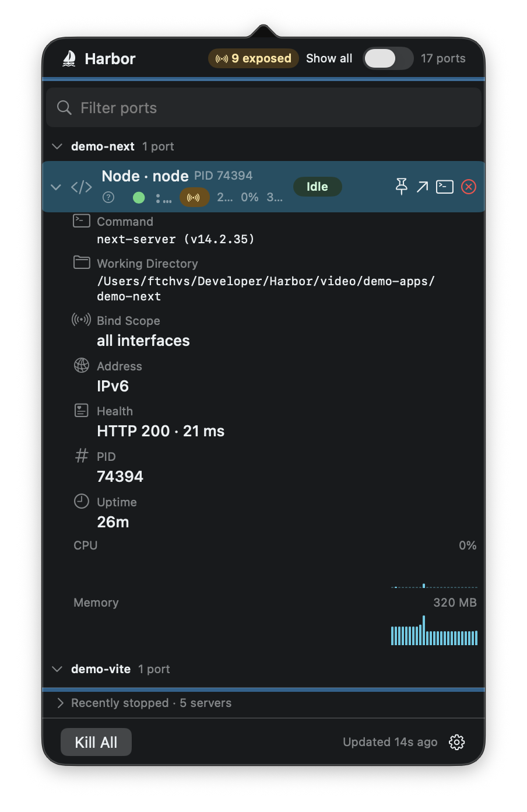Click the PID 74394 label in Node header

point(223,176)
